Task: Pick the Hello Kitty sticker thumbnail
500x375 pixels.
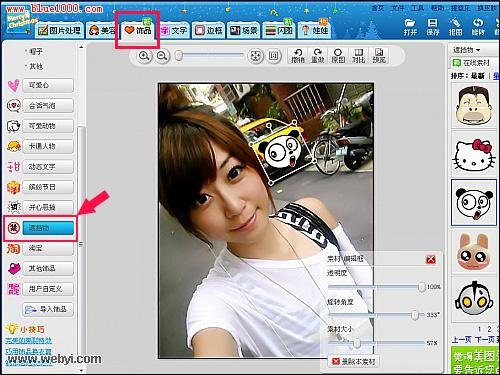Action: point(474,154)
